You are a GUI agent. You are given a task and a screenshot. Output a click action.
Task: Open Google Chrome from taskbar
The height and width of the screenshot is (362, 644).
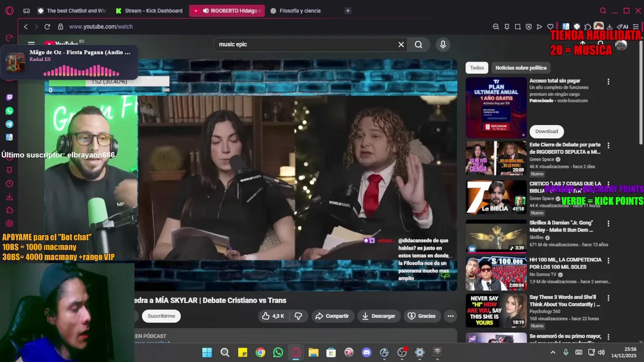tap(260, 352)
